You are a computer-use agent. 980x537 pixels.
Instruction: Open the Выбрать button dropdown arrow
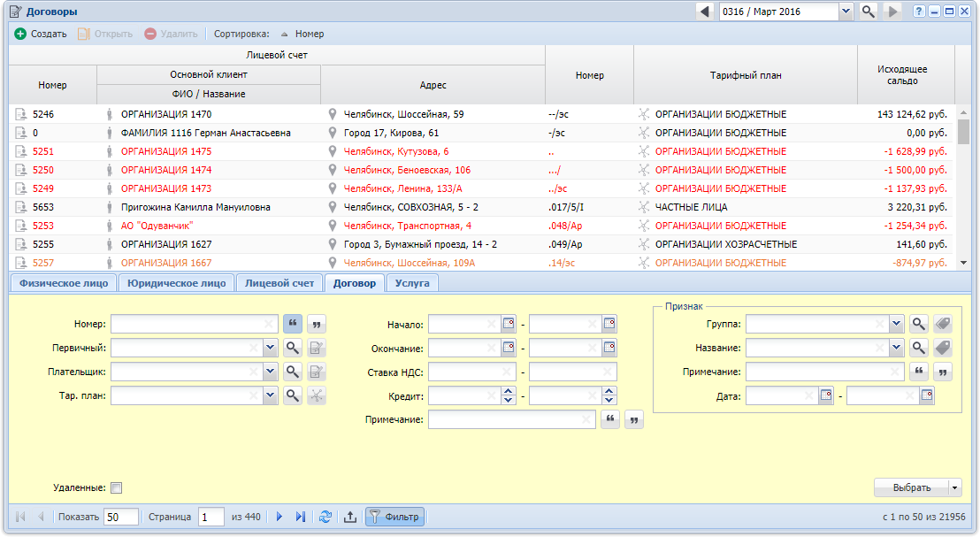955,487
